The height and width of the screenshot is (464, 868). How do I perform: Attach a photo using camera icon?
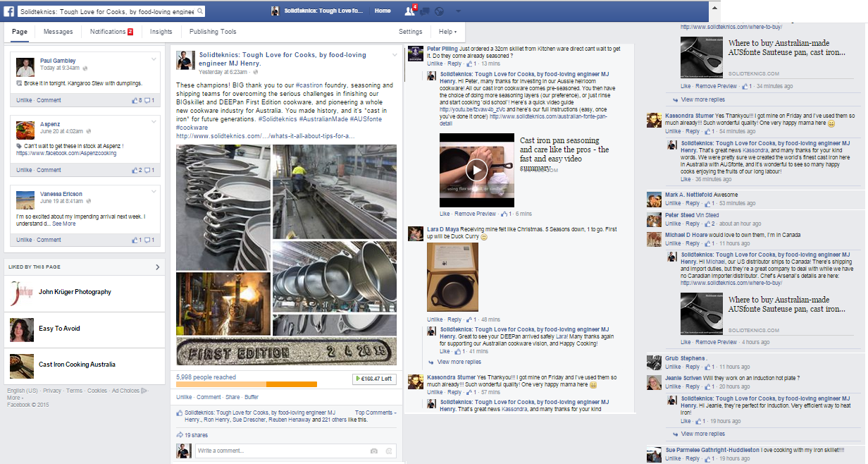(x=374, y=451)
